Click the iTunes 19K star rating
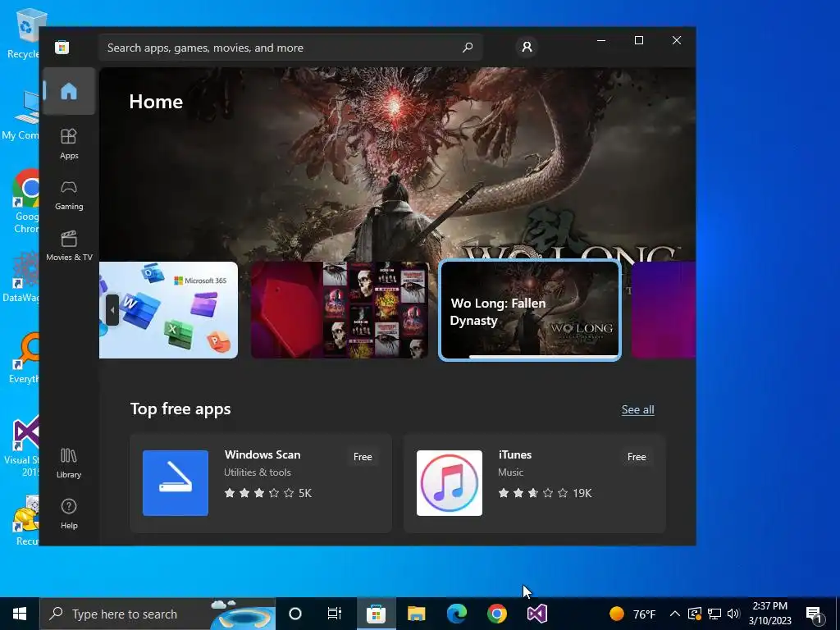 tap(545, 493)
